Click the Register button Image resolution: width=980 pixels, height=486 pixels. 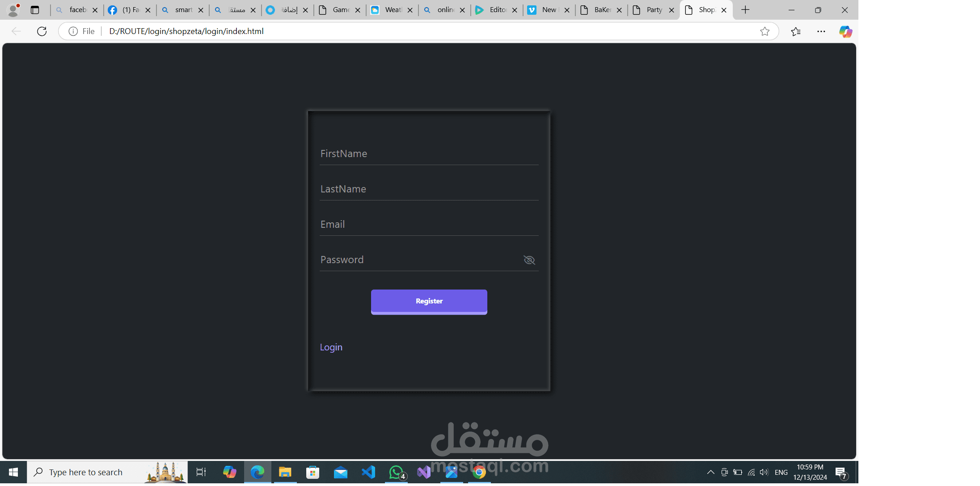tap(429, 302)
